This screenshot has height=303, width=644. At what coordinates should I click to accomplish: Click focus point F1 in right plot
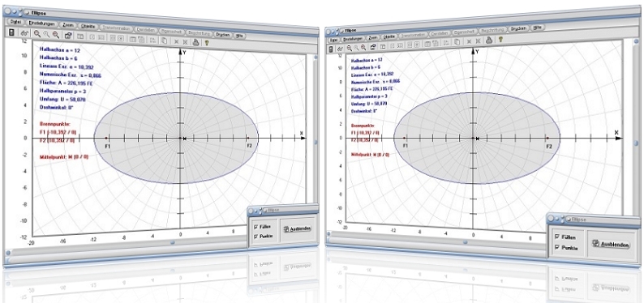pos(404,139)
